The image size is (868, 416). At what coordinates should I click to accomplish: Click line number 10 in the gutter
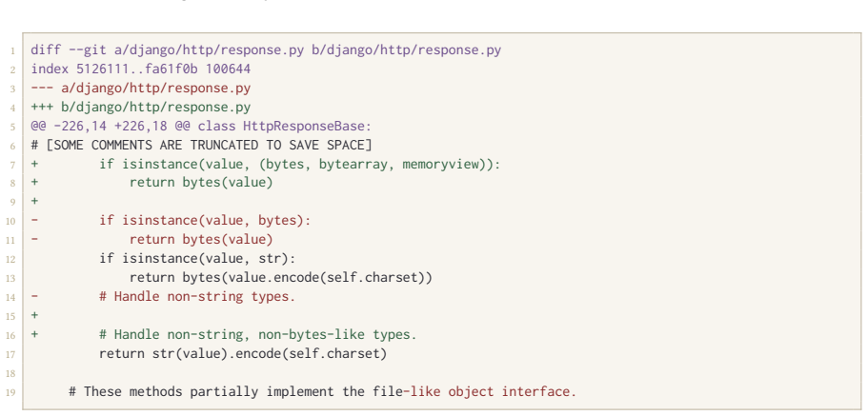[x=11, y=222]
